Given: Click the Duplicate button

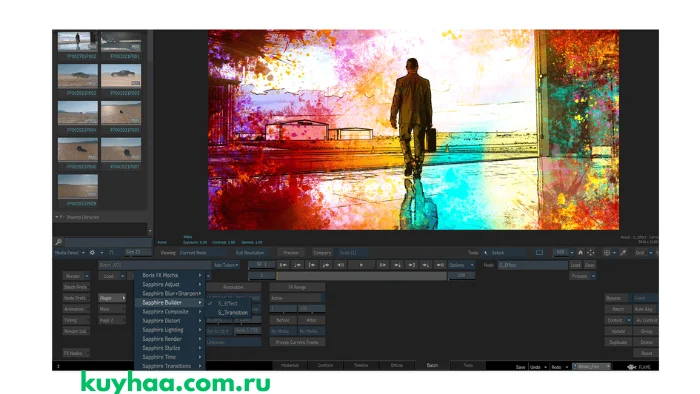Looking at the screenshot, I should point(618,342).
